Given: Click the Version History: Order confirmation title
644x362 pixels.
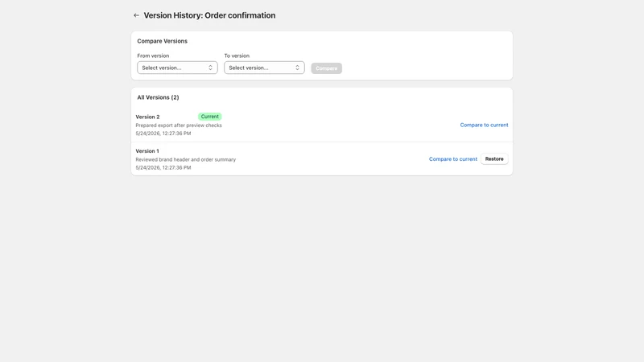Looking at the screenshot, I should click(x=209, y=15).
